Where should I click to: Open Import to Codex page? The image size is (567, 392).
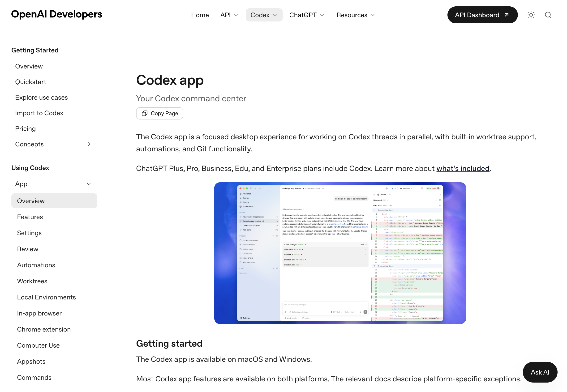39,113
